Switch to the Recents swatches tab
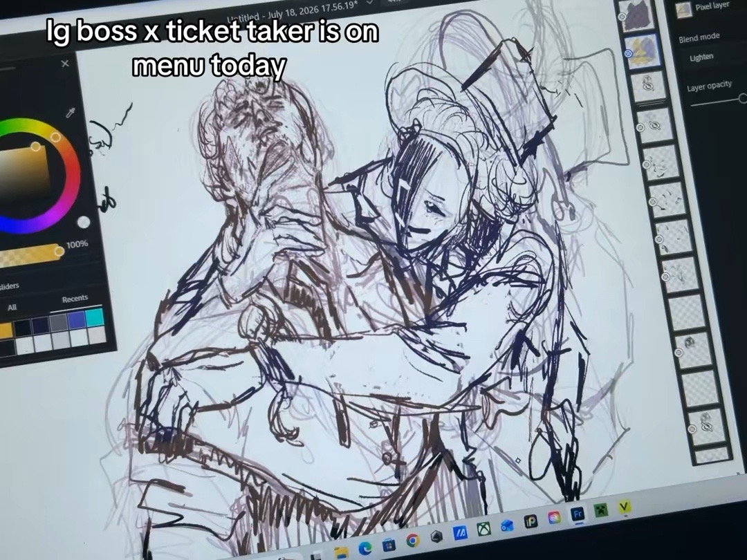This screenshot has width=747, height=560. click(75, 299)
